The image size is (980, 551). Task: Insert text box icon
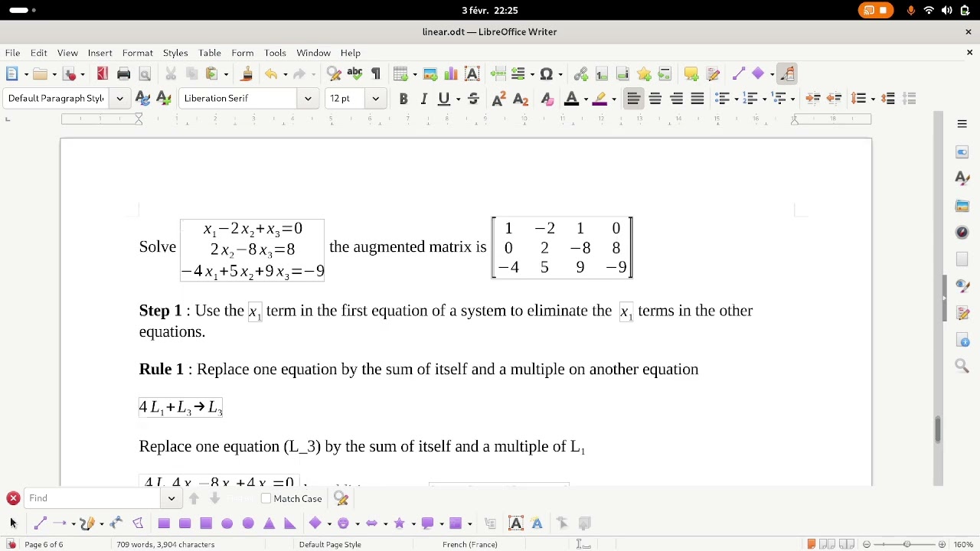pos(472,74)
